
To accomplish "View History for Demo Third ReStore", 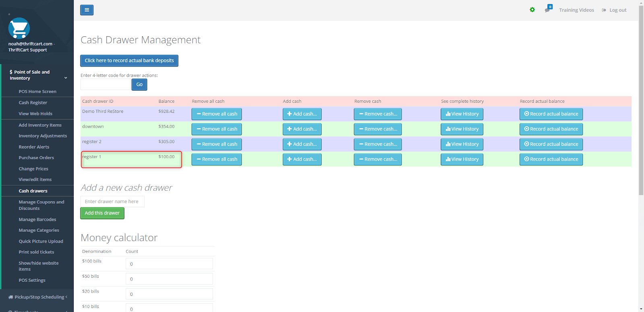I will (x=462, y=114).
